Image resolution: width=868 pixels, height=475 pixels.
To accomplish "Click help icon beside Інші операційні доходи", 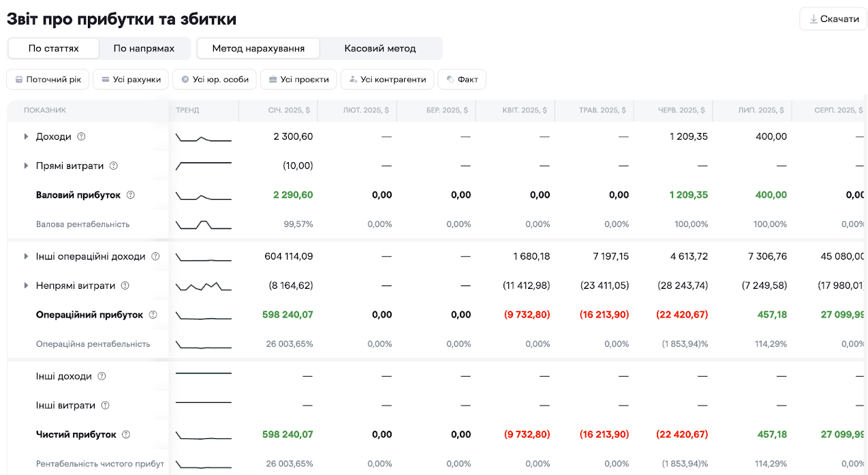I will click(155, 256).
